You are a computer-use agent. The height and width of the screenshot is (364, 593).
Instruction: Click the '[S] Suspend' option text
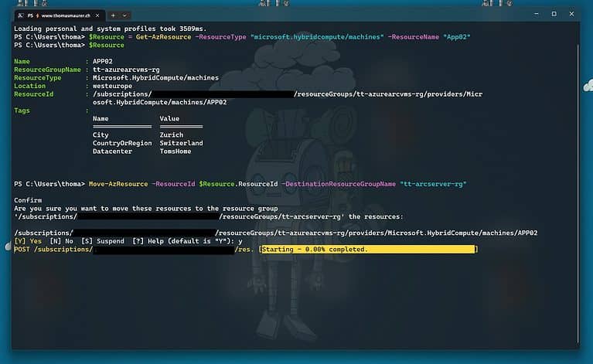(103, 241)
